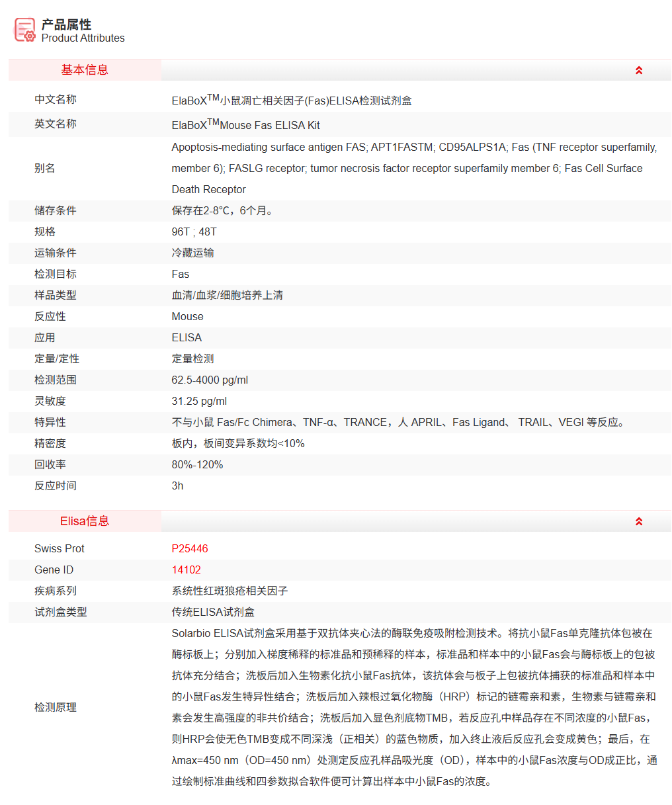Image resolution: width=672 pixels, height=805 pixels.
Task: Collapse the Elisa信息 section with its chevron icon
Action: pyautogui.click(x=639, y=521)
